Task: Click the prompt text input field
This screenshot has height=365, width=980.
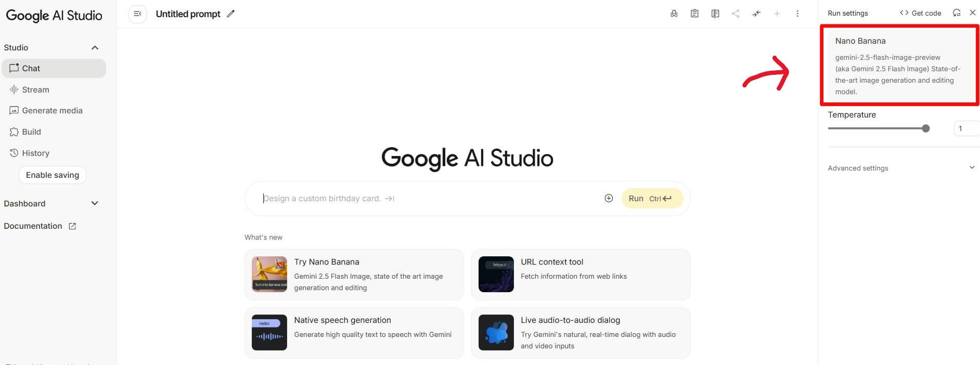Action: point(429,199)
